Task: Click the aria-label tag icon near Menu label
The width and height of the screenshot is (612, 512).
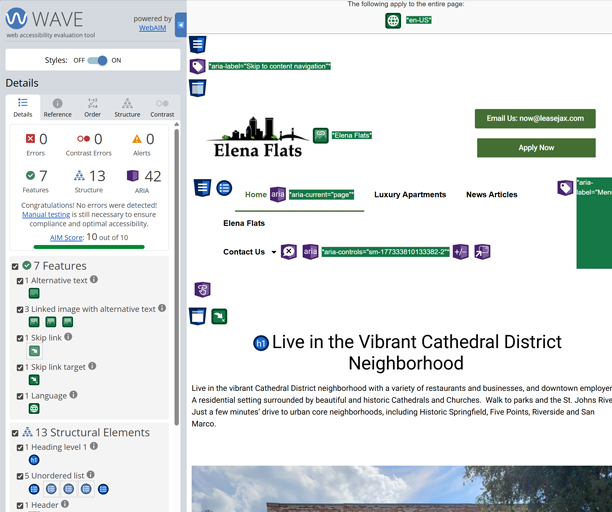Action: 565,188
